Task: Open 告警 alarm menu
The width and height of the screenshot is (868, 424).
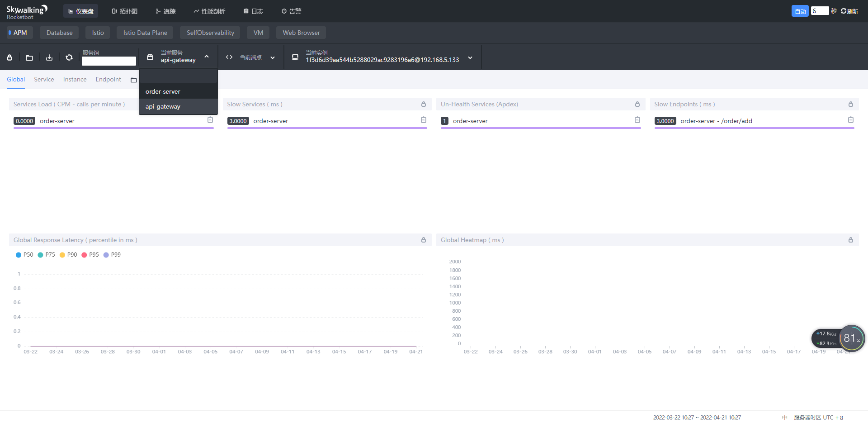Action: [x=291, y=11]
